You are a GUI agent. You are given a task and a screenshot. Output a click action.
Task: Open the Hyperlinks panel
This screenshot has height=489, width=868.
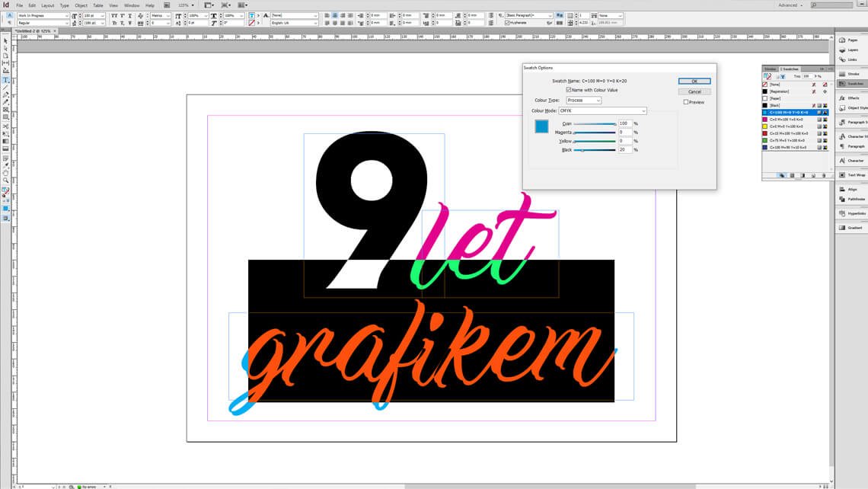(x=852, y=213)
